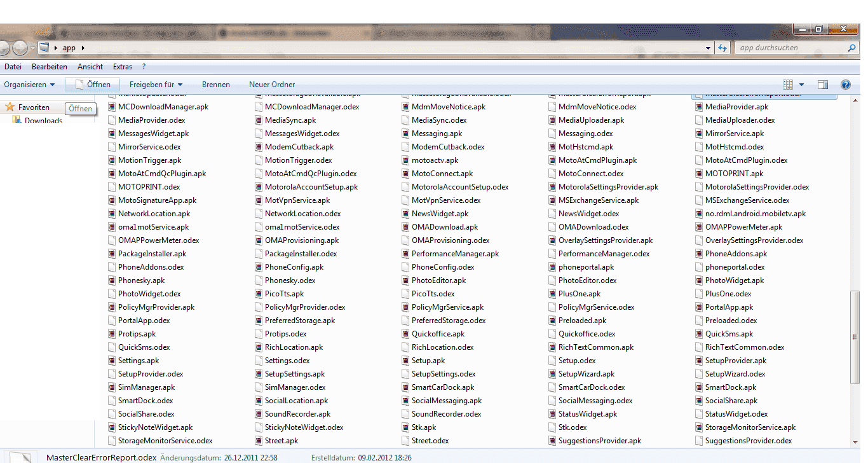Click the app folder in address bar
Viewport: 868px width, 463px height.
point(69,48)
